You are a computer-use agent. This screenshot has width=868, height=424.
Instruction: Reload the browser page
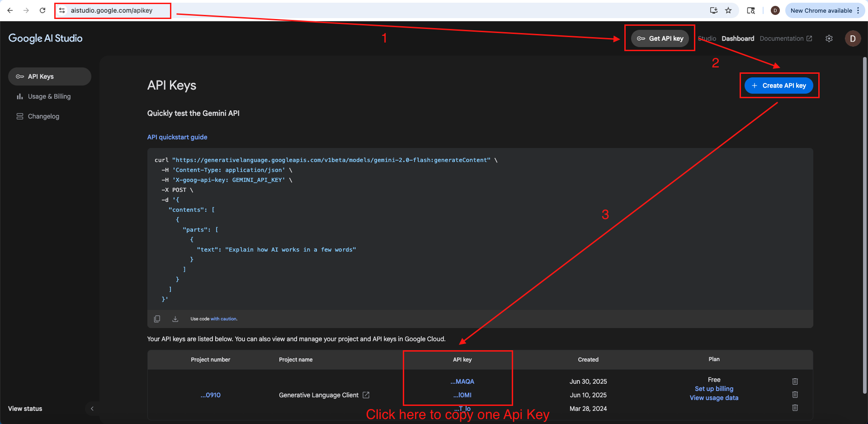(42, 10)
